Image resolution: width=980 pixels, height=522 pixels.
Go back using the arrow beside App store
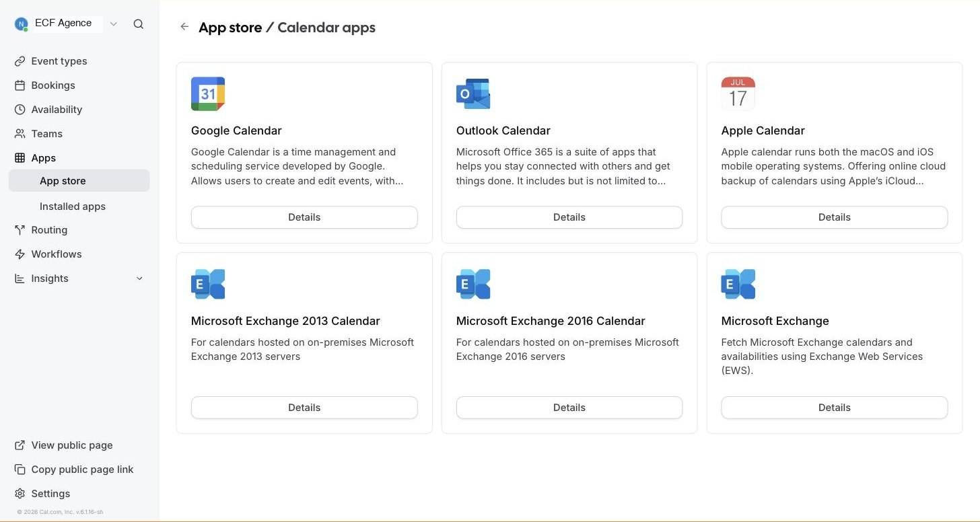[x=184, y=27]
